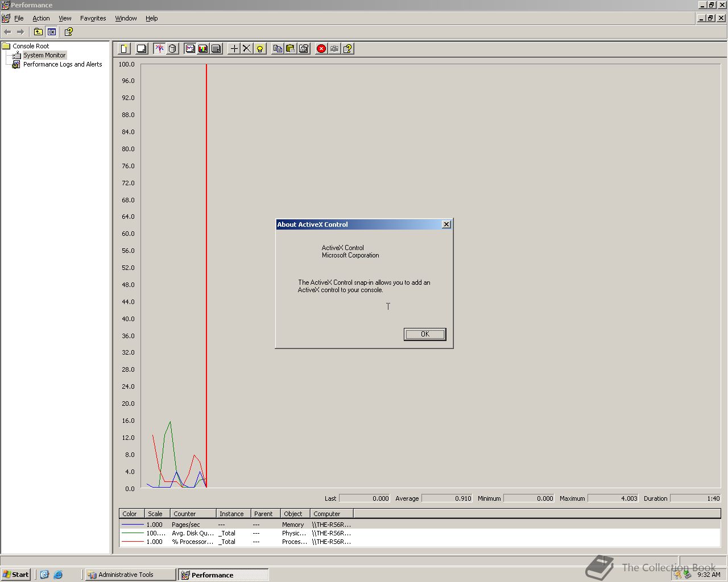Image resolution: width=728 pixels, height=582 pixels.
Task: Click Administrative Tools taskbar button
Action: coord(130,575)
